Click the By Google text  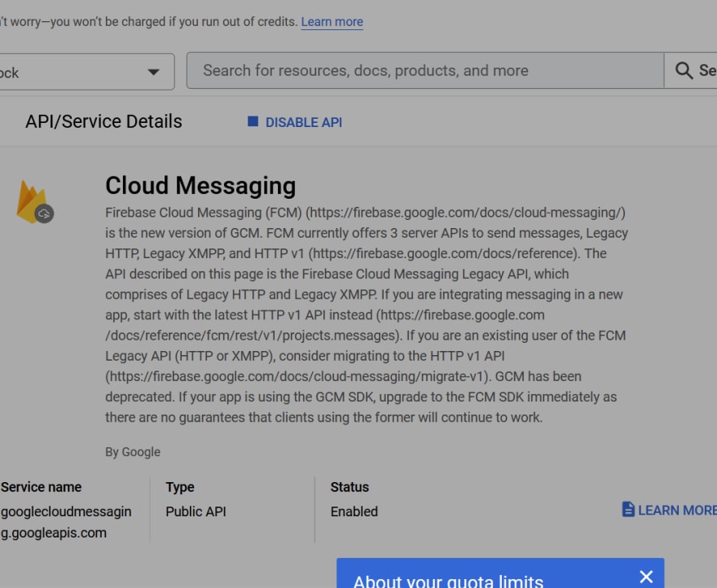point(133,452)
